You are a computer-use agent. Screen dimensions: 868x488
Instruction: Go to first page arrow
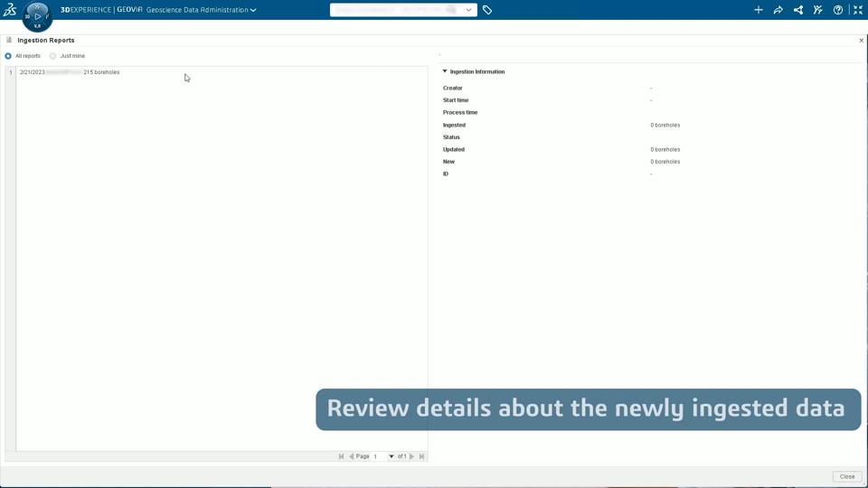coord(341,456)
